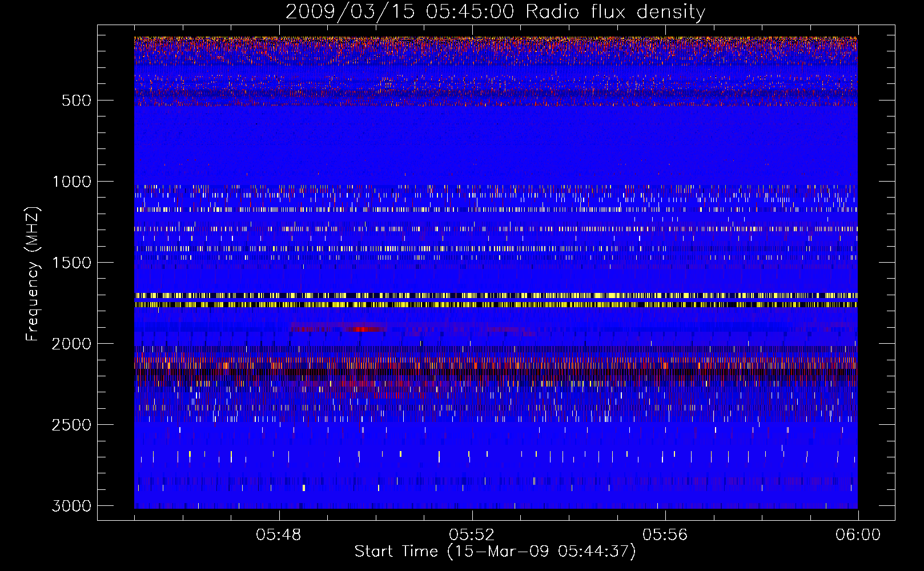Click the bright red burst near 1900 MHz
The height and width of the screenshot is (571, 924).
click(x=363, y=329)
